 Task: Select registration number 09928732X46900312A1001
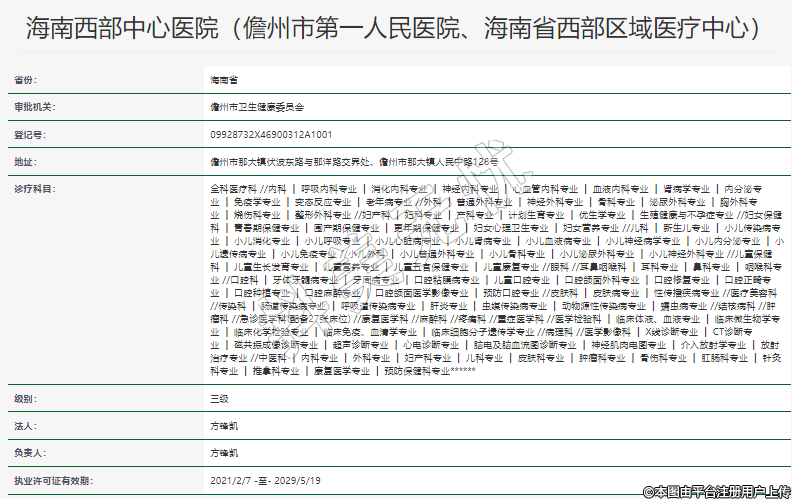[x=271, y=133]
